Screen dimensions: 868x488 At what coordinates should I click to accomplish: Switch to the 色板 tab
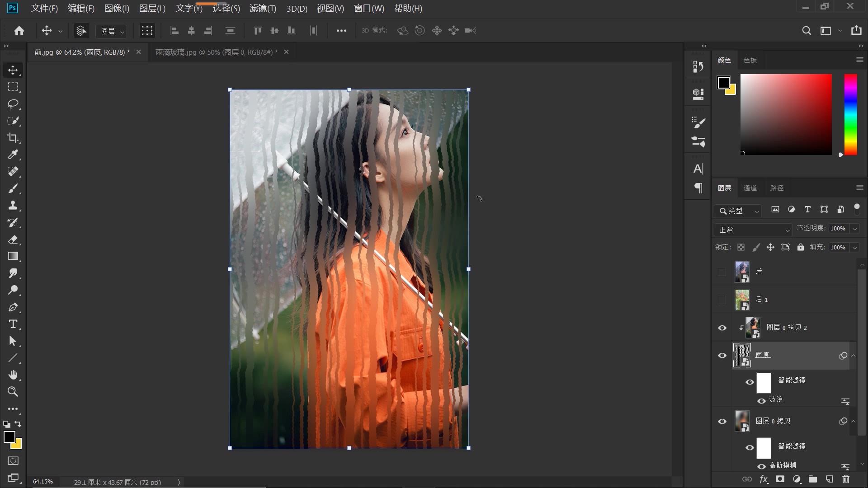point(750,60)
